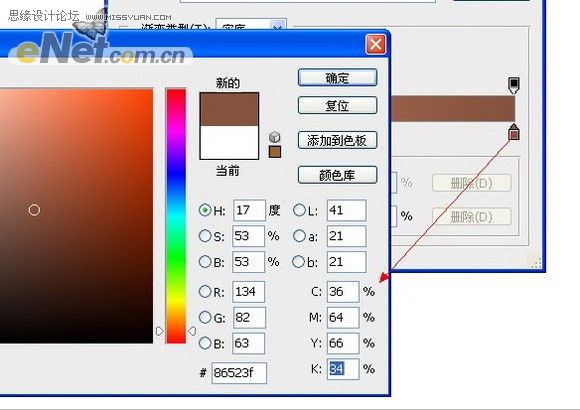Click the vertical hue spectrum slider
Image resolution: width=580 pixels, height=410 pixels.
176,216
